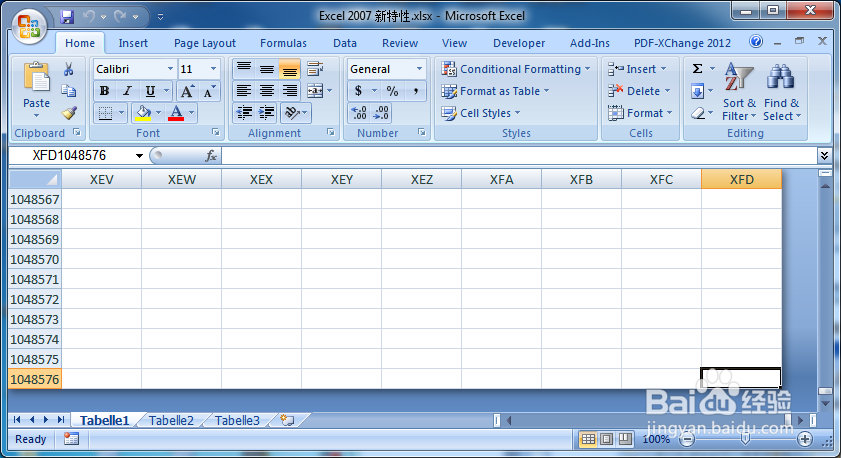Increase indent in Alignment group

(x=267, y=113)
